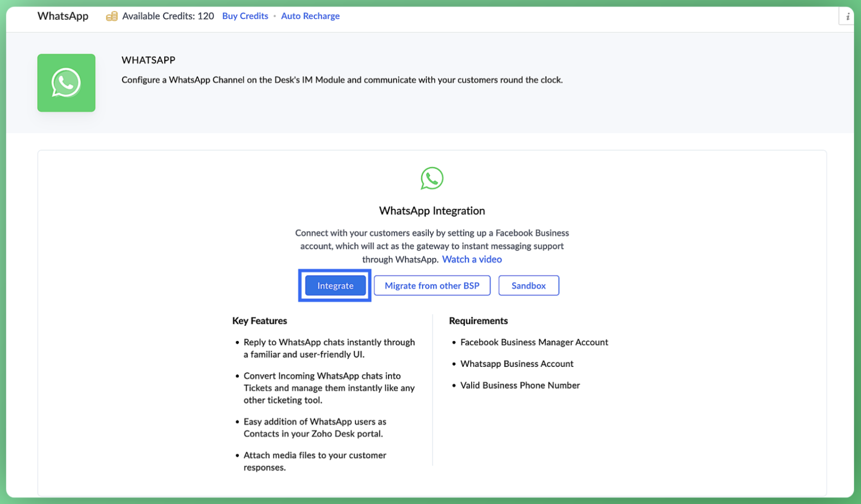This screenshot has height=504, width=861.
Task: Open Auto Recharge settings link
Action: coord(310,16)
